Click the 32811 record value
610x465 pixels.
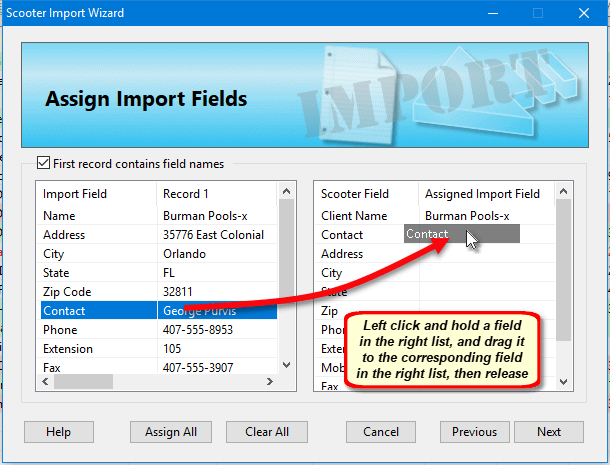pos(178,291)
